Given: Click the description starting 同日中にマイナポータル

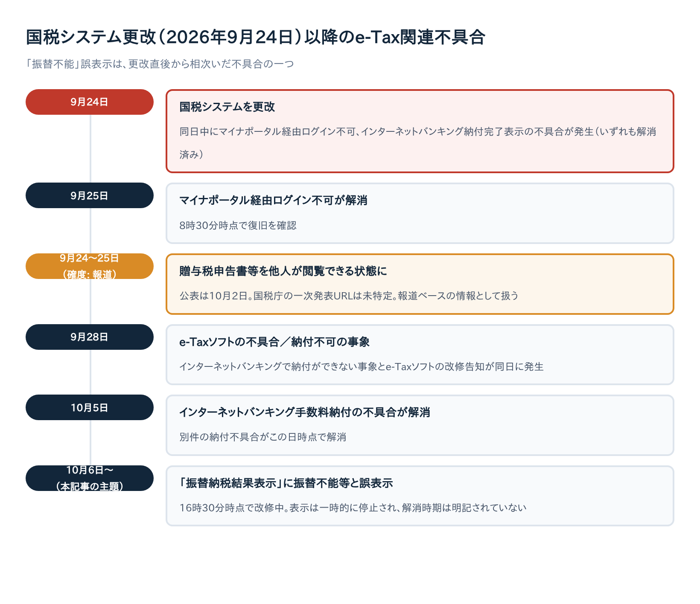Looking at the screenshot, I should coord(418,143).
